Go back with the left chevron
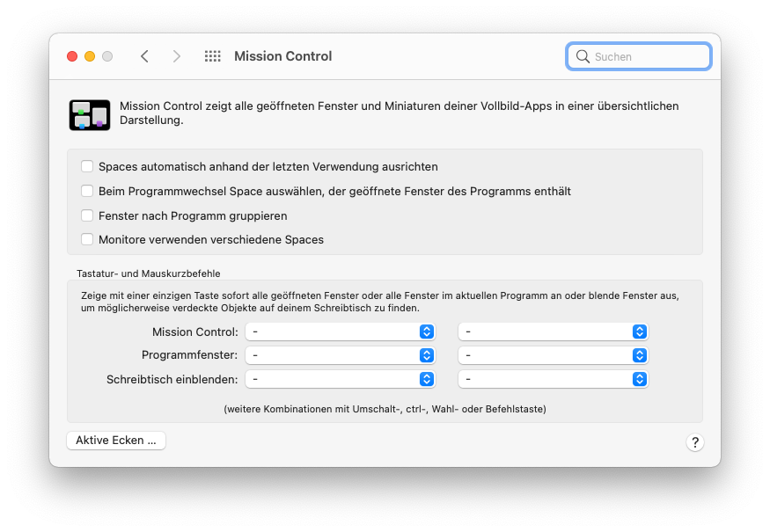Image resolution: width=770 pixels, height=532 pixels. coord(144,56)
